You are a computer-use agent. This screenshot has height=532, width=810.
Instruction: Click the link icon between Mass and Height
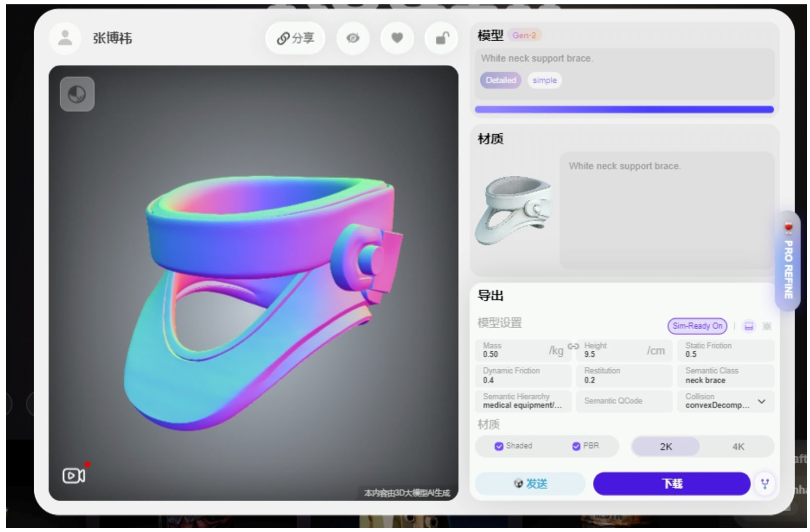pos(573,347)
